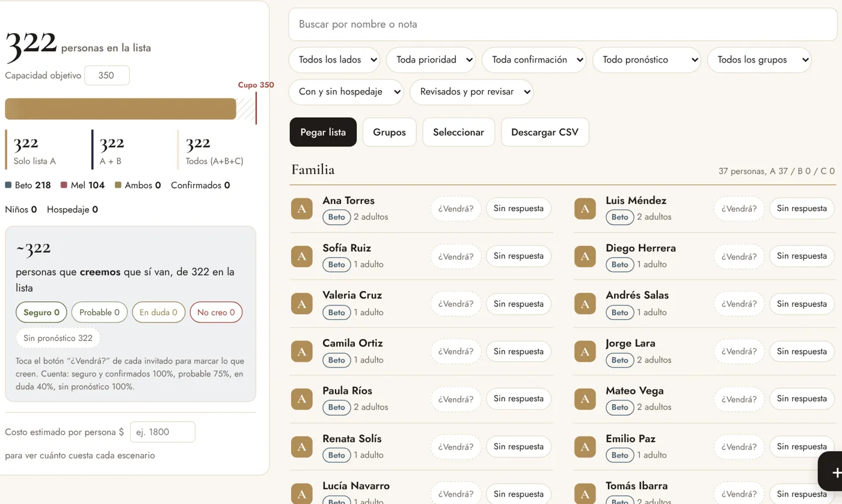Click the Beto tag under Ana Torres
This screenshot has width=842, height=504.
pyautogui.click(x=337, y=217)
